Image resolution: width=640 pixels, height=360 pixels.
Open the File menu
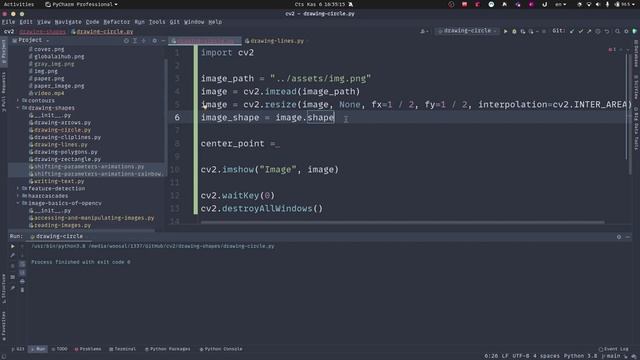click(9, 22)
